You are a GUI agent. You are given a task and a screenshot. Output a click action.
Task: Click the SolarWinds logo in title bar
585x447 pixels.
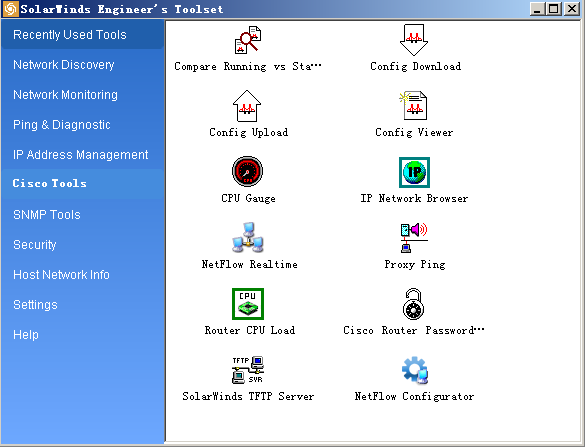pyautogui.click(x=10, y=9)
